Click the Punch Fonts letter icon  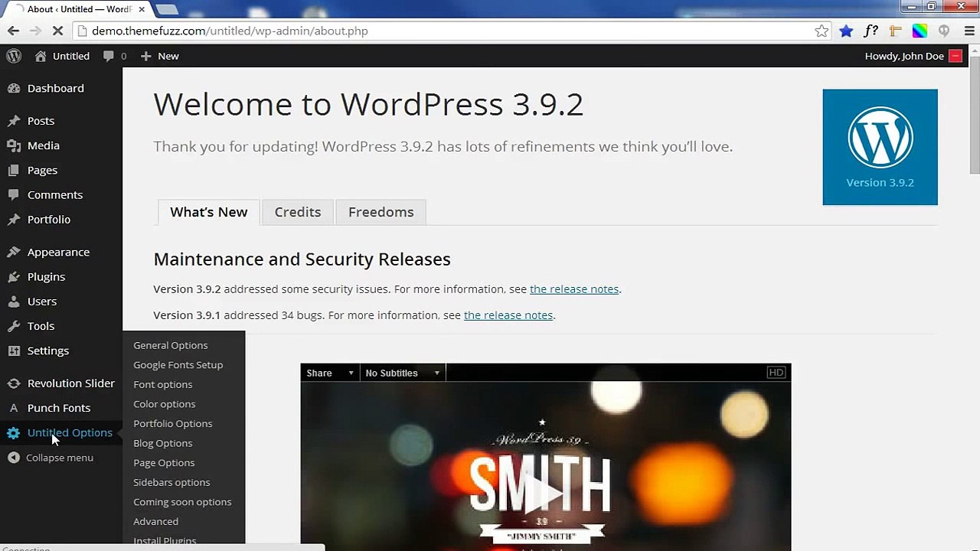click(x=14, y=408)
